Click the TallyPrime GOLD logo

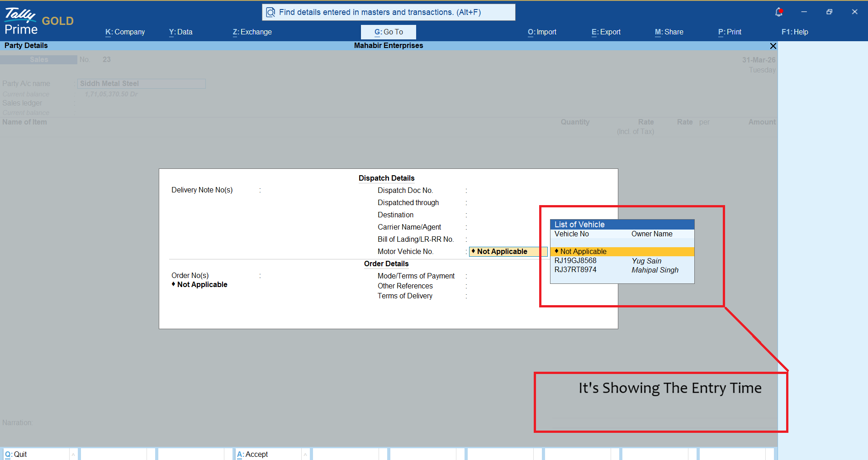tap(39, 21)
